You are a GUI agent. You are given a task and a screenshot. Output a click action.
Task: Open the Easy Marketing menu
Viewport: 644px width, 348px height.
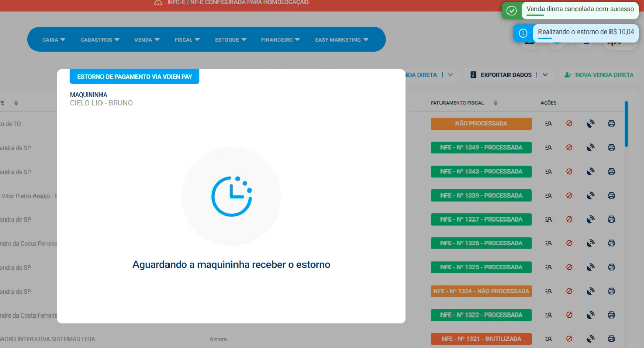[x=342, y=40]
